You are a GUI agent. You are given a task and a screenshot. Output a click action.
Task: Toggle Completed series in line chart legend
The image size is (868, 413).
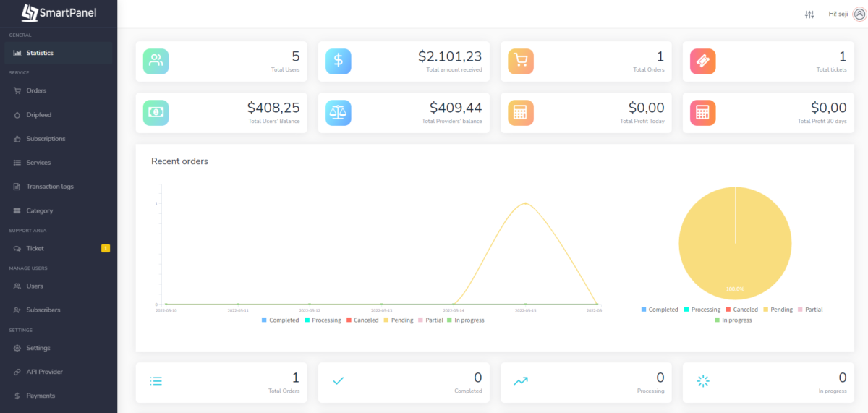point(280,320)
